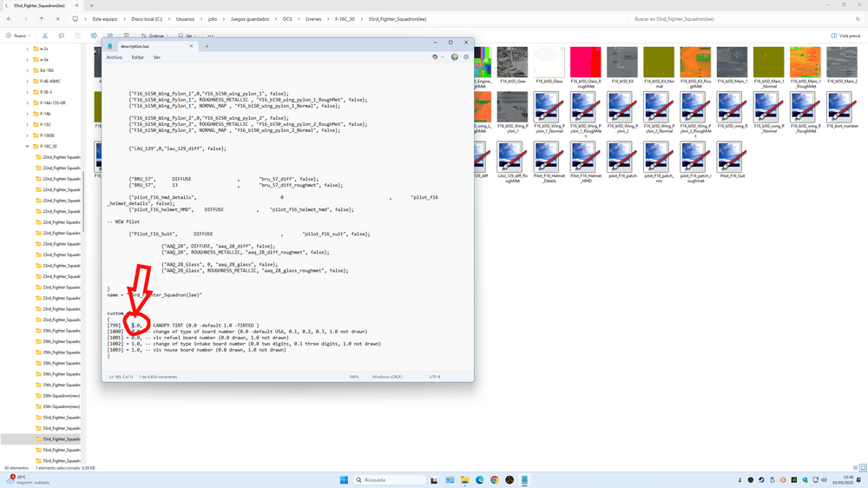Viewport: 868px width, 488px height.
Task: Expand the EA-18G folder in tree
Action: pos(27,70)
